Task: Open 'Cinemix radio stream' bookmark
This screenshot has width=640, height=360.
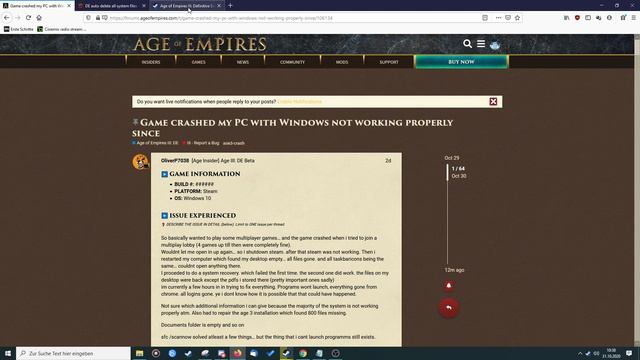Action: (62, 29)
